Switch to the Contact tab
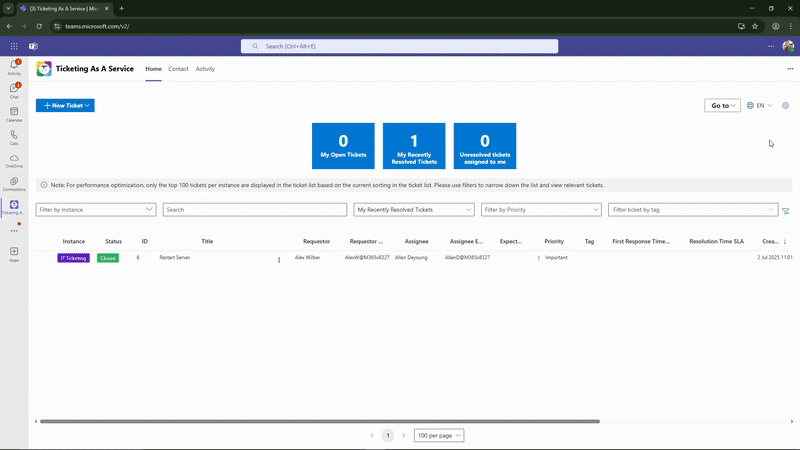Screen dimensions: 800x450 click(178, 69)
